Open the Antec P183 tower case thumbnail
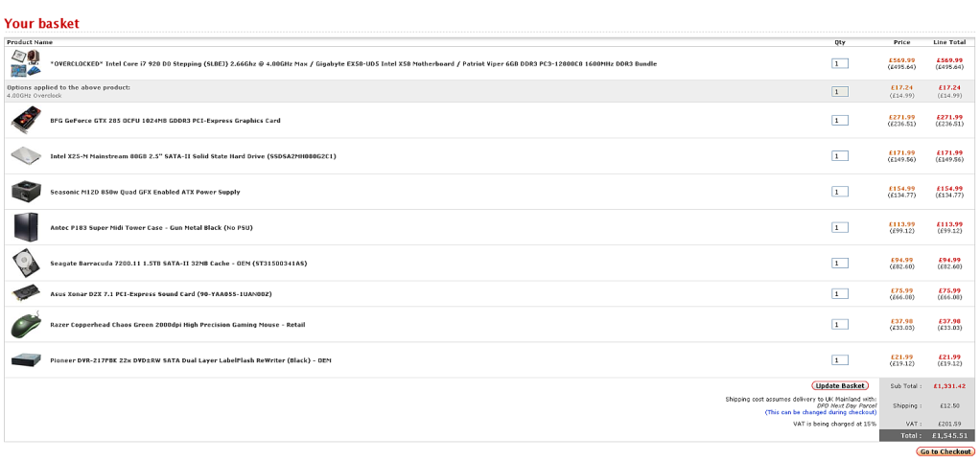The image size is (980, 461). [26, 227]
